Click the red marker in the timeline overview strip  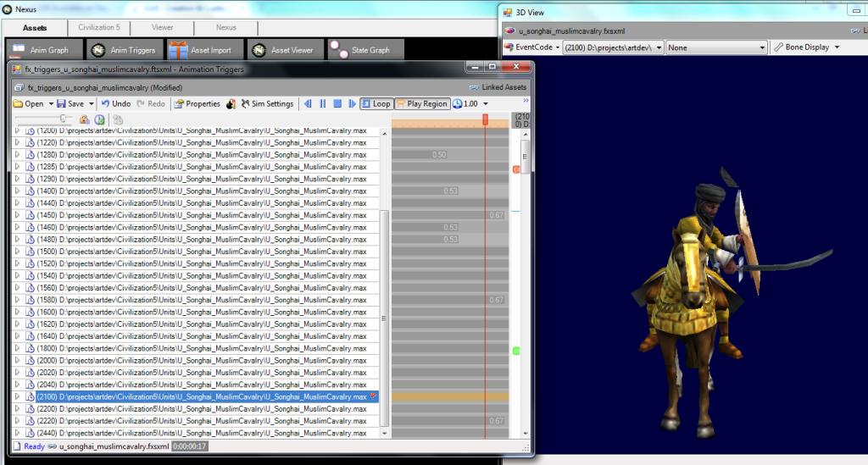coord(516,169)
